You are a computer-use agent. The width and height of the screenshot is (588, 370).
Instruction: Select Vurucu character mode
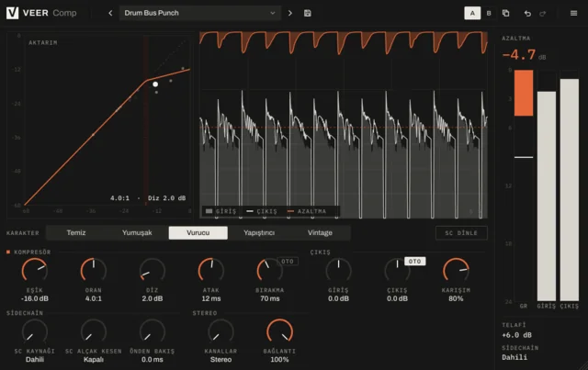point(198,233)
